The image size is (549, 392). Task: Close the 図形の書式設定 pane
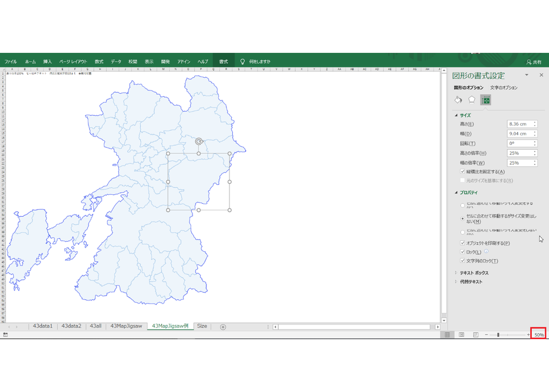pyautogui.click(x=541, y=75)
